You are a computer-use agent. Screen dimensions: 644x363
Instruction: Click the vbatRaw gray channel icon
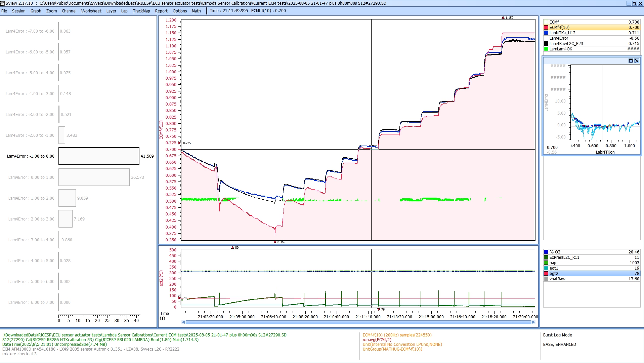tap(546, 279)
